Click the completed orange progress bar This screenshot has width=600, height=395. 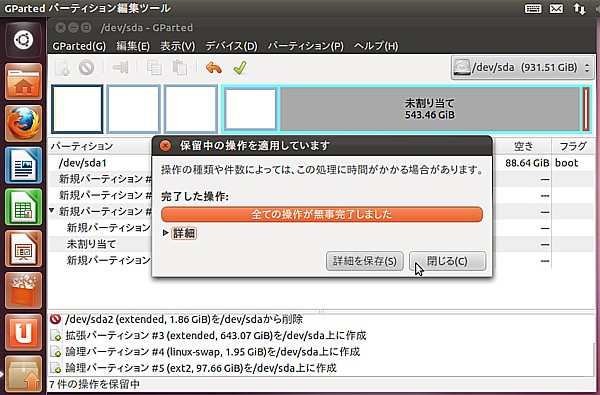[x=322, y=214]
